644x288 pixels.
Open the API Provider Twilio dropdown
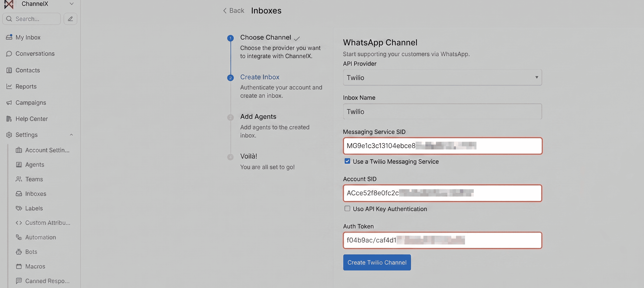[442, 77]
